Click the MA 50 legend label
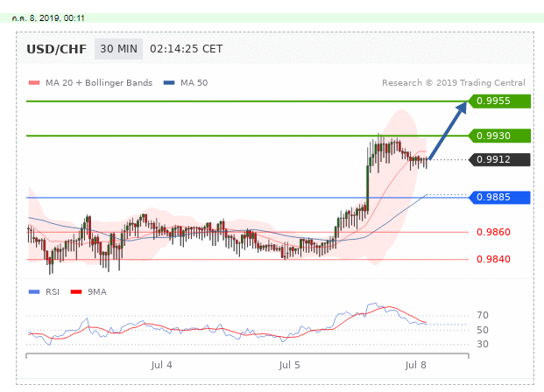The height and width of the screenshot is (392, 544). click(194, 83)
